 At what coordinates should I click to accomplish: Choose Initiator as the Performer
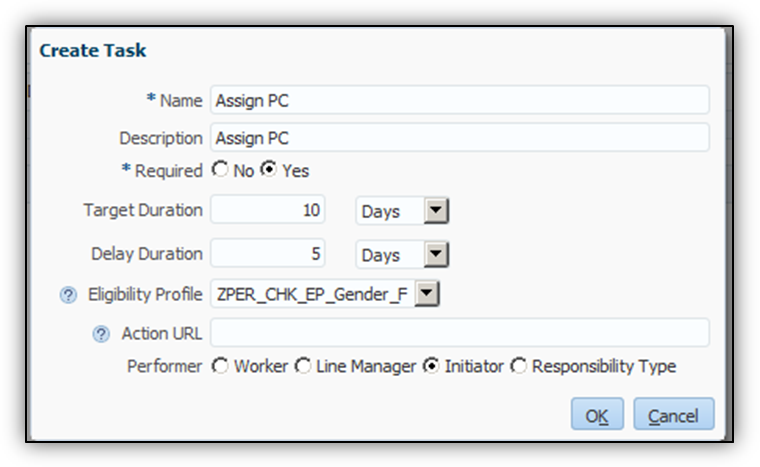pos(432,366)
